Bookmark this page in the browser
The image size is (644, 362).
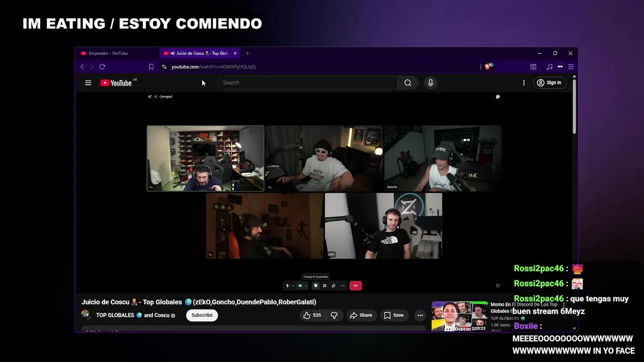pos(151,66)
